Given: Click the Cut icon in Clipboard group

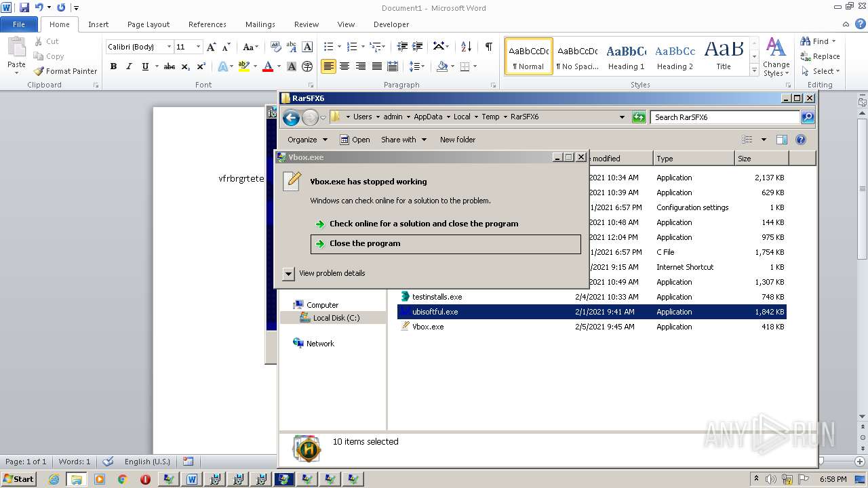Looking at the screenshot, I should pos(46,41).
